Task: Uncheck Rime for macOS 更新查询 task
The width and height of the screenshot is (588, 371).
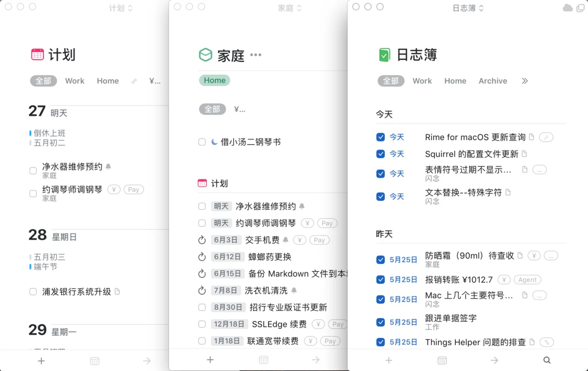Action: (381, 137)
